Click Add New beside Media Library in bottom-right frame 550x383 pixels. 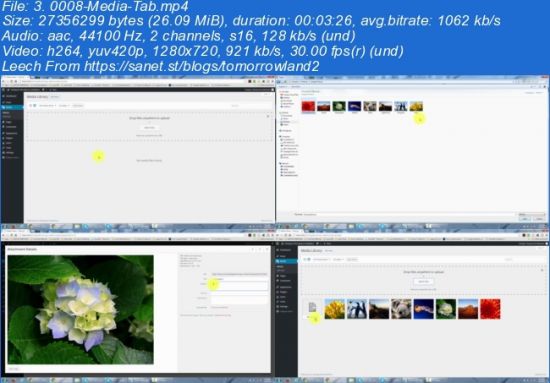tap(329, 251)
